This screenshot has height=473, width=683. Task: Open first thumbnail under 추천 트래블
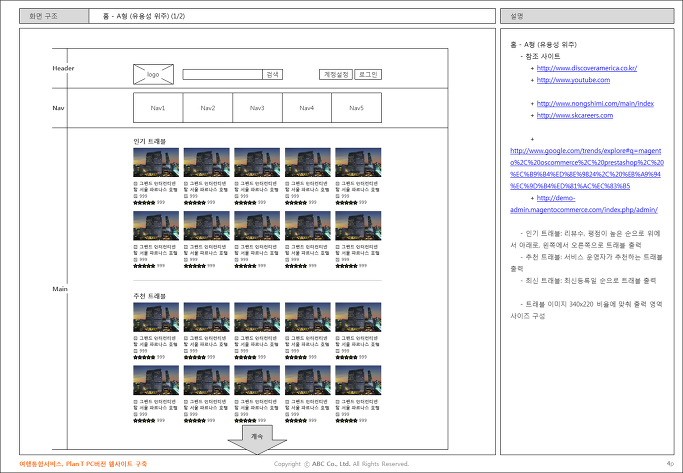(x=156, y=317)
